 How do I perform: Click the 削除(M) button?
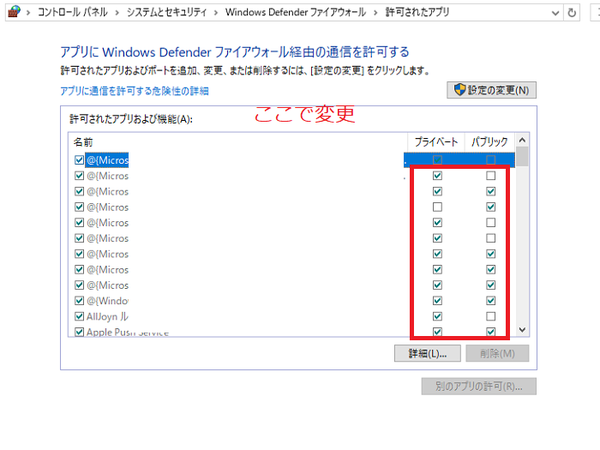(497, 354)
